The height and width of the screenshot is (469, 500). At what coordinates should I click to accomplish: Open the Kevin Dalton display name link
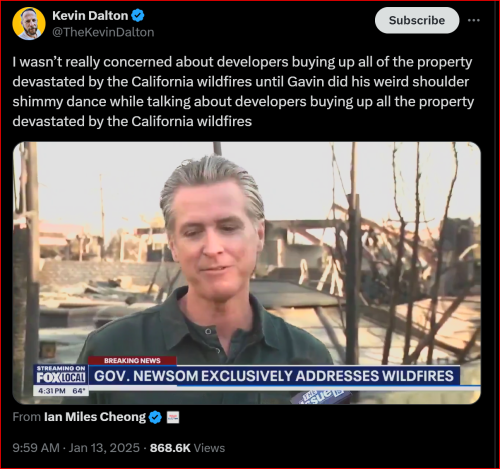coord(90,15)
